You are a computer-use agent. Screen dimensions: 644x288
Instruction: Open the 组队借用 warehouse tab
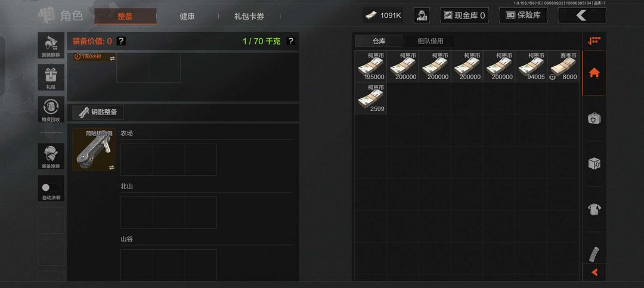(x=431, y=41)
